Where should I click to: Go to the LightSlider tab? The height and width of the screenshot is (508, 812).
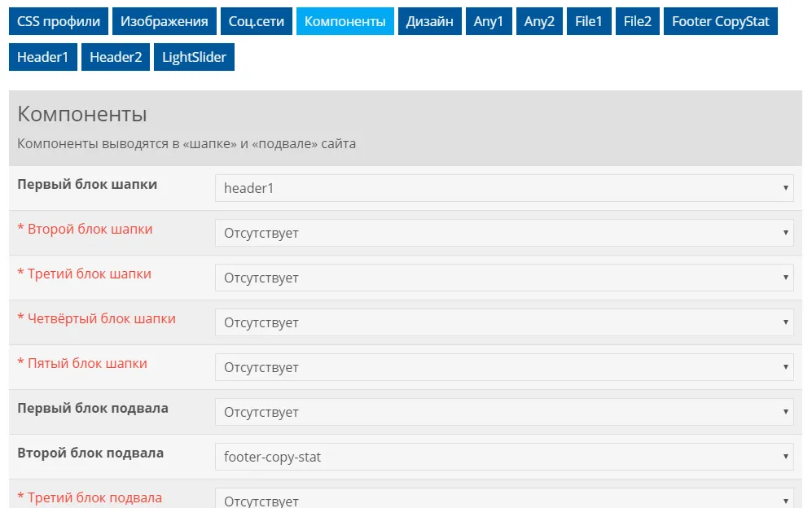click(194, 57)
